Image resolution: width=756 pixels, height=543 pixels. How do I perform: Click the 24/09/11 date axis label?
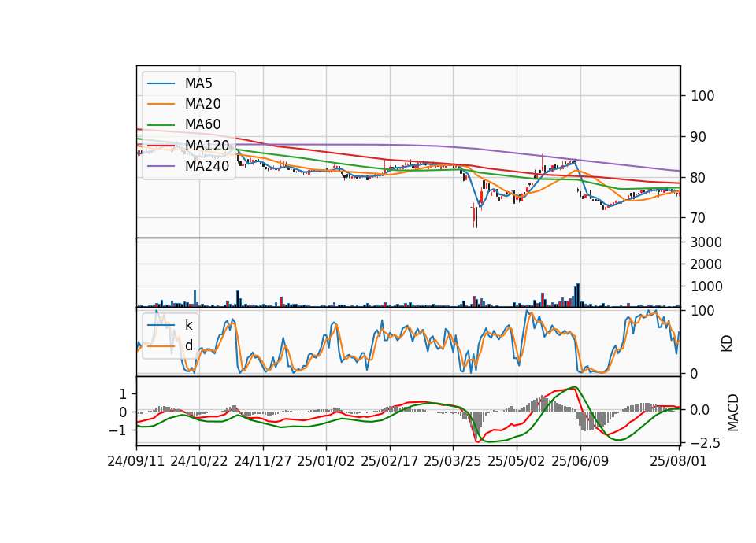136,461
